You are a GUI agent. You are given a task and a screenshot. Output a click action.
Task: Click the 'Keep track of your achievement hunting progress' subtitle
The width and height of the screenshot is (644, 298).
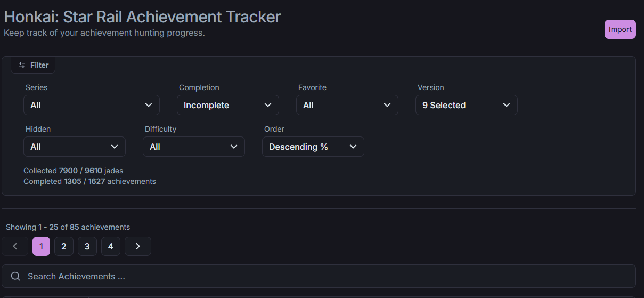point(104,33)
